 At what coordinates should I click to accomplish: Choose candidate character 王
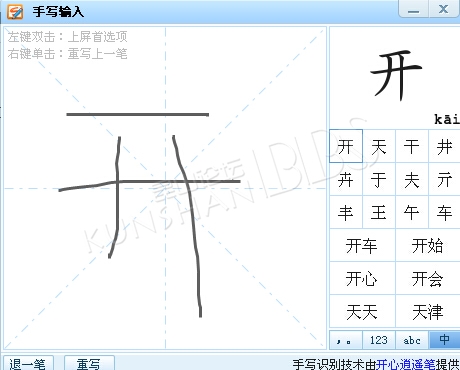point(379,212)
